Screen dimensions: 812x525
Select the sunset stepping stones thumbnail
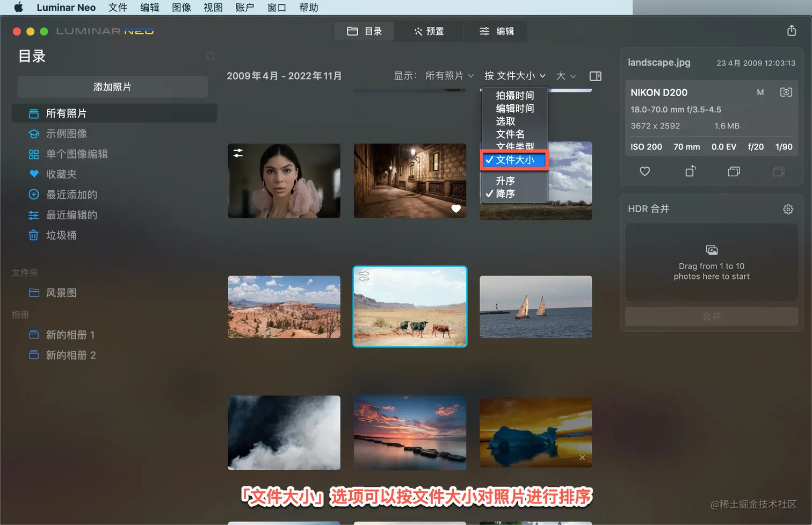[x=410, y=433]
